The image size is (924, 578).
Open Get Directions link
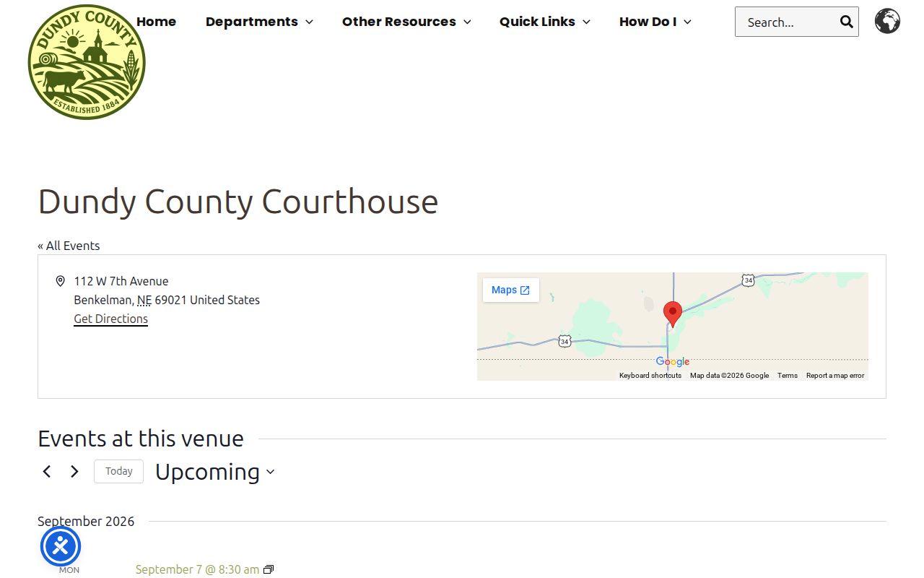click(111, 319)
